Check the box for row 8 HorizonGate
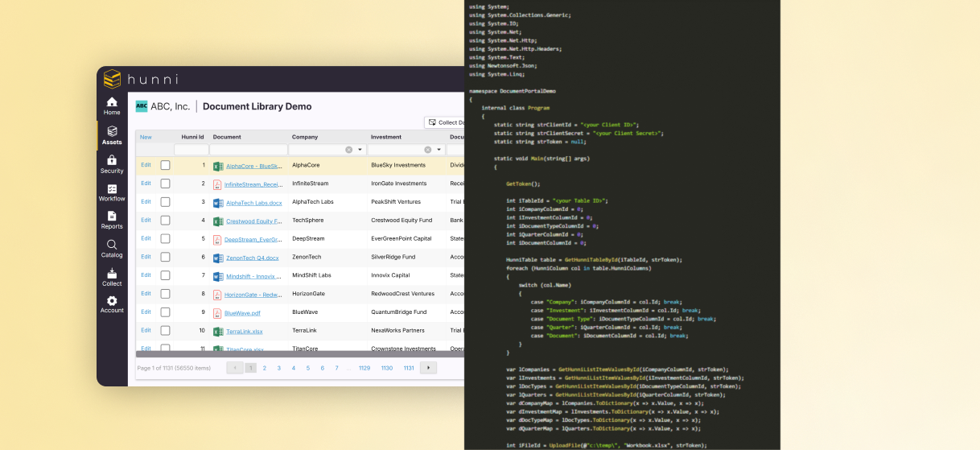Image resolution: width=980 pixels, height=450 pixels. coord(165,294)
